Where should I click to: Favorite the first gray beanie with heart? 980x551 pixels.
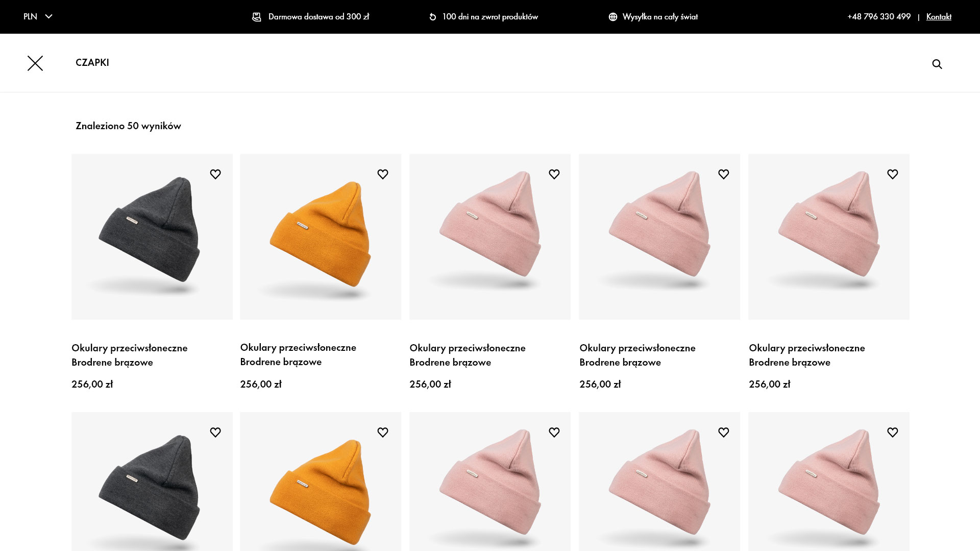click(x=215, y=174)
